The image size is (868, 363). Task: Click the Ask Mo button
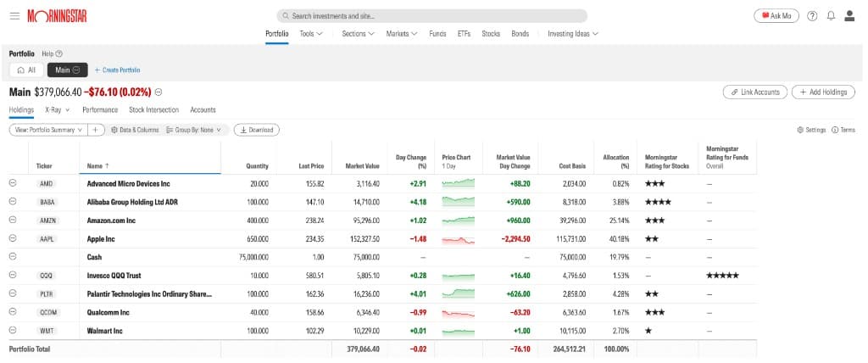[x=776, y=16]
